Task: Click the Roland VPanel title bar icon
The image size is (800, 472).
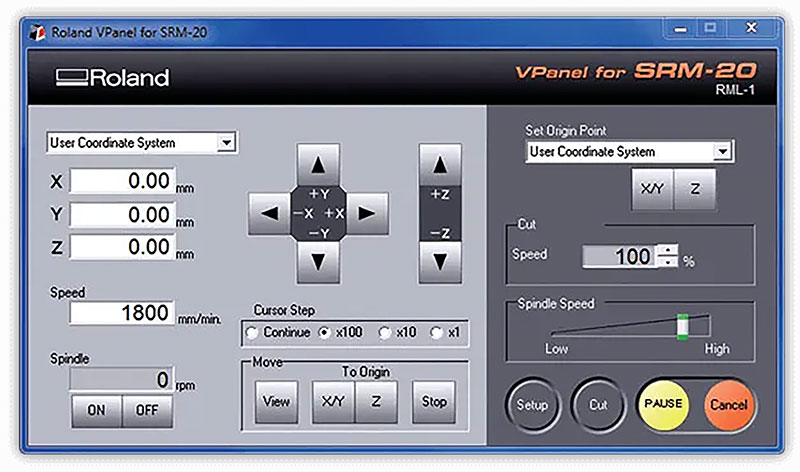Action: 37,32
